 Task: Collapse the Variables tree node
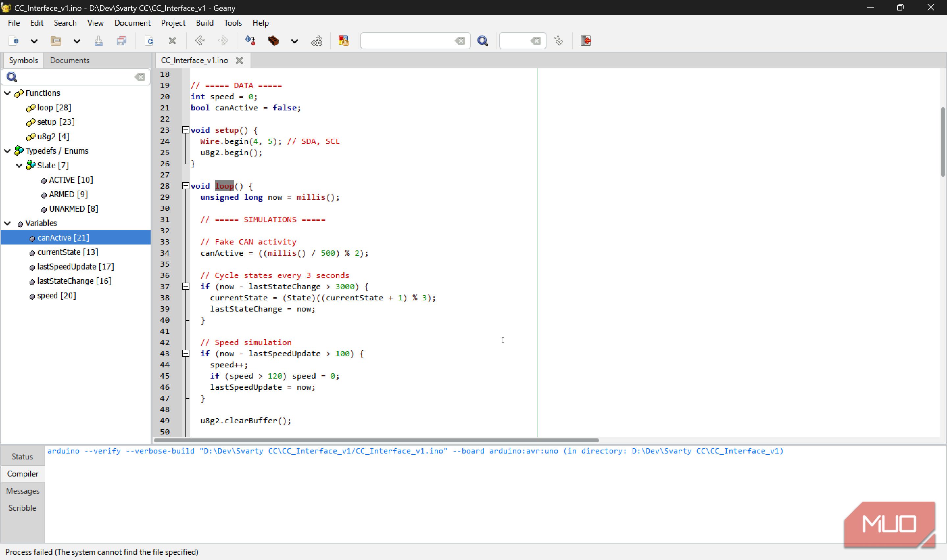click(8, 223)
